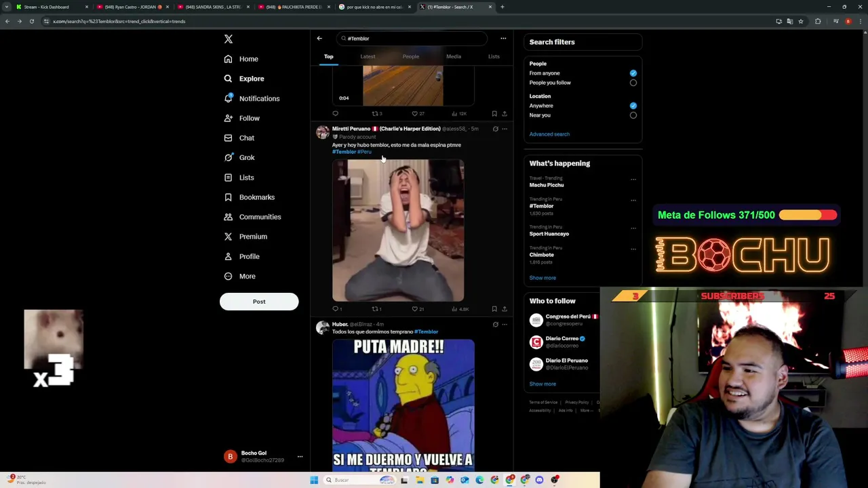The height and width of the screenshot is (488, 868).
Task: Switch to the Lists search tab
Action: click(x=494, y=57)
